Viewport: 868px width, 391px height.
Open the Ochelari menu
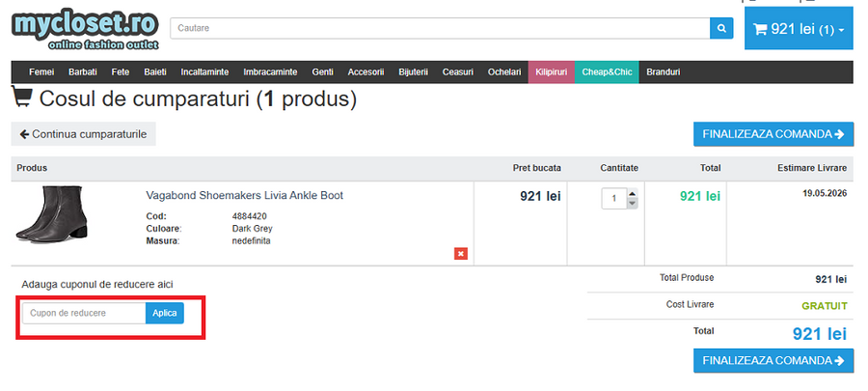coord(504,72)
